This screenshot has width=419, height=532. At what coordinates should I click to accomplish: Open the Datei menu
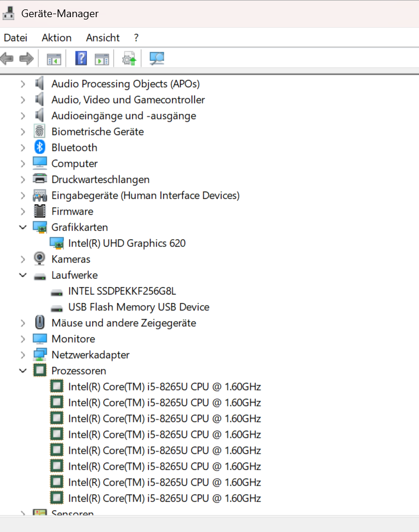(x=15, y=38)
